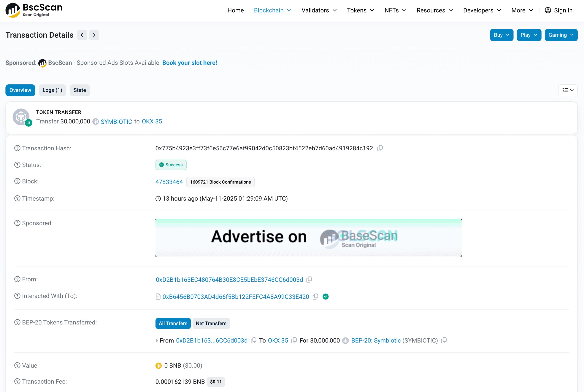Click help icon next to Transaction Hash
The height and width of the screenshot is (392, 584).
point(17,148)
